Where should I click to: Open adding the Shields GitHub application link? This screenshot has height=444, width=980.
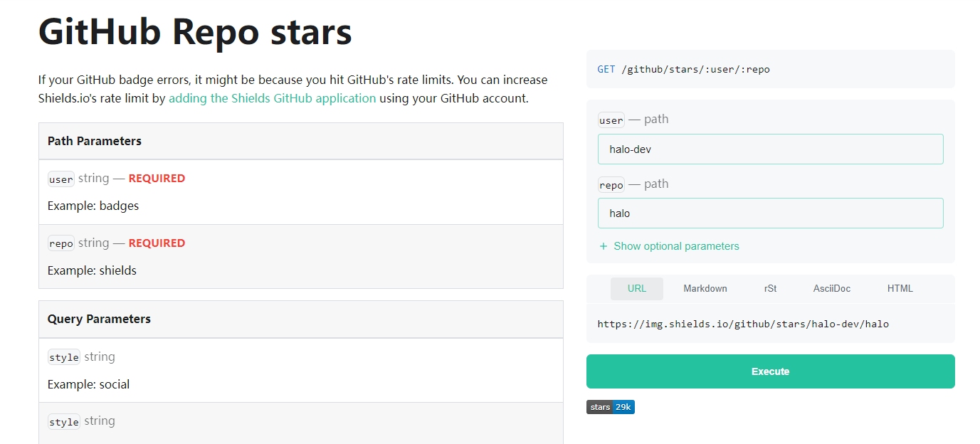click(x=272, y=98)
